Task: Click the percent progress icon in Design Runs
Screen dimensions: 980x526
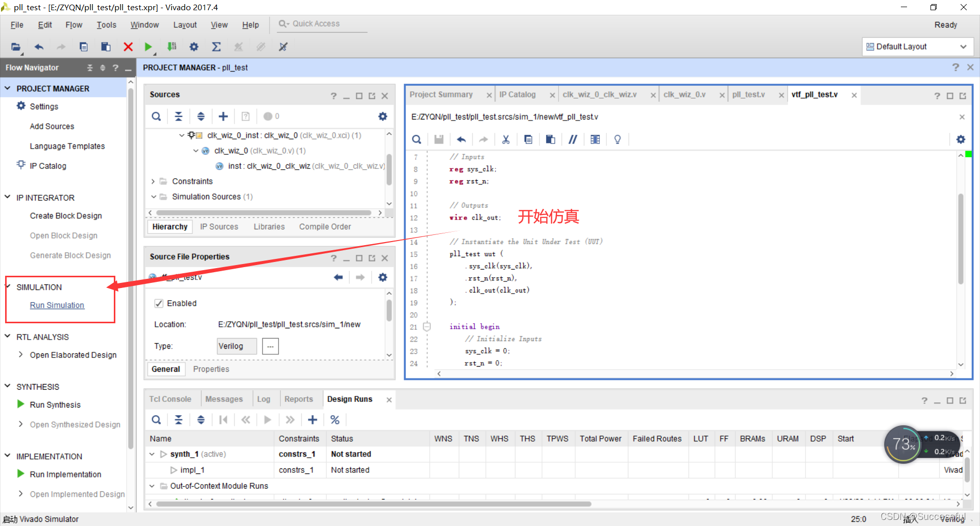Action: [335, 420]
